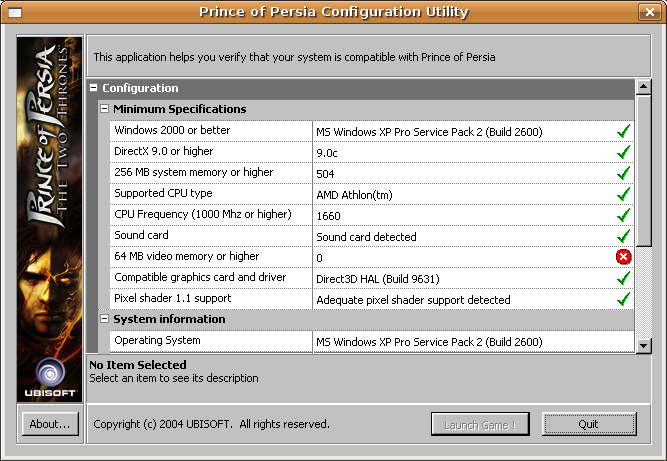Collapse the System information group
667x461 pixels.
[x=105, y=319]
